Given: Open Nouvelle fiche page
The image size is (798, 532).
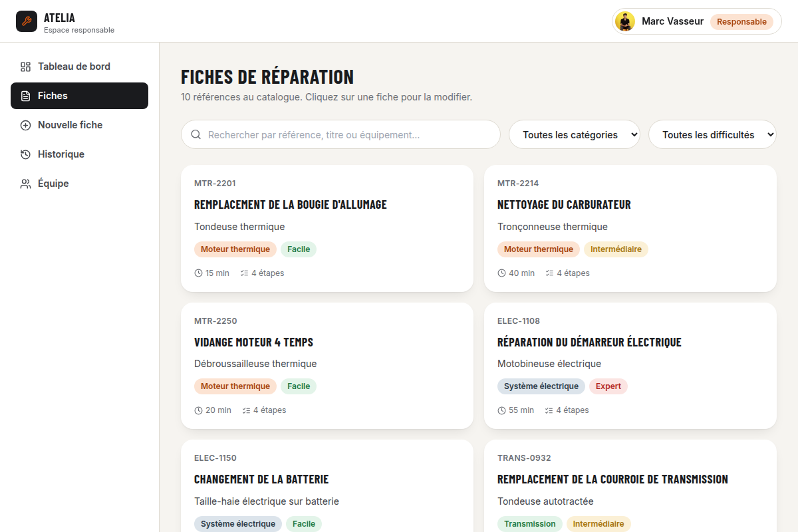Looking at the screenshot, I should (79, 125).
